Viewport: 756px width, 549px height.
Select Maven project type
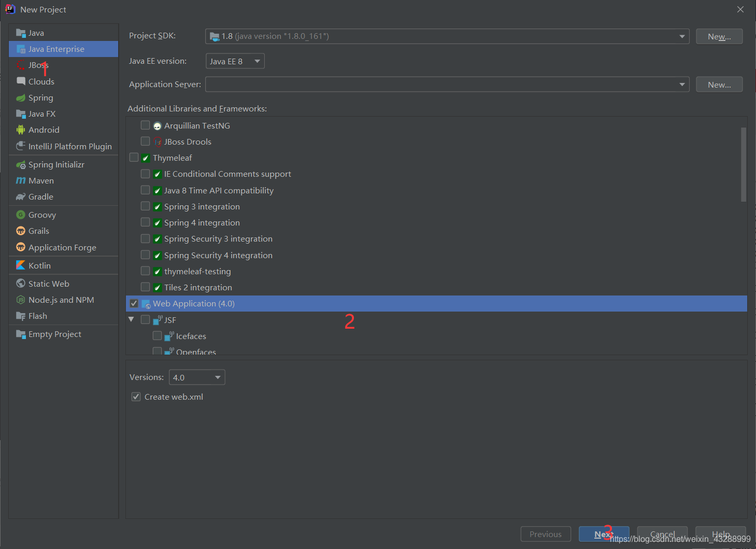click(x=63, y=181)
